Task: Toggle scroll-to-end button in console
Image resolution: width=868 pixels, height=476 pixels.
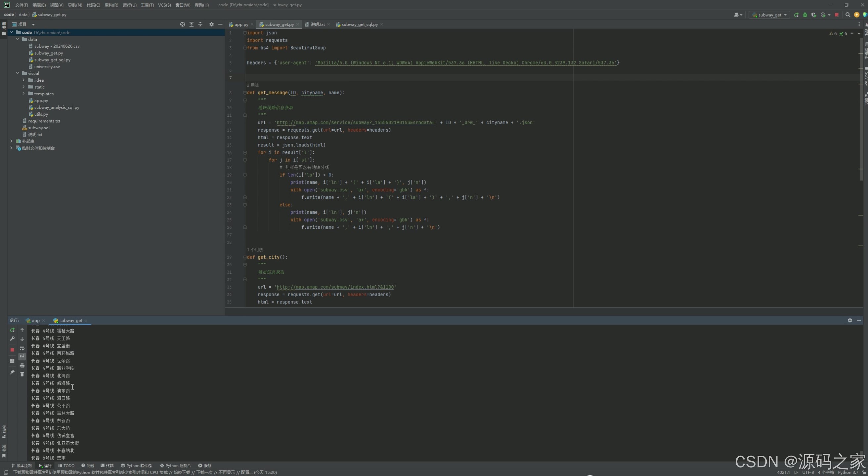Action: pos(22,356)
